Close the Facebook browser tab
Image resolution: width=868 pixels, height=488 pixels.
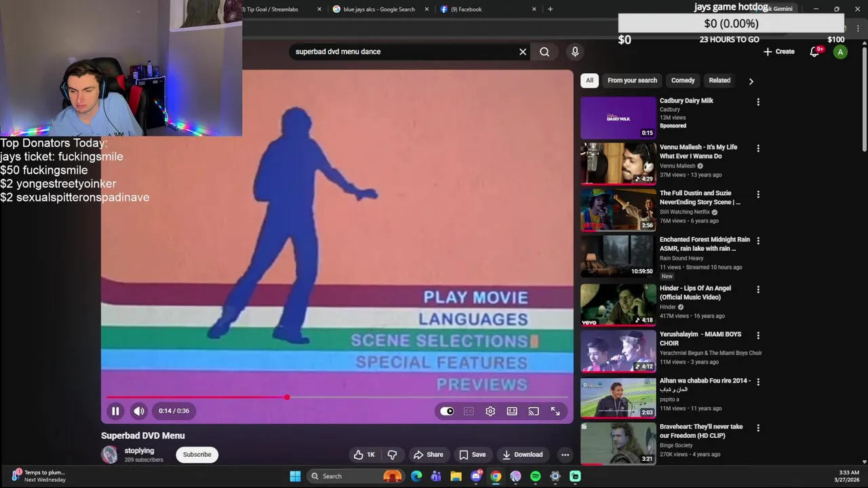[534, 9]
